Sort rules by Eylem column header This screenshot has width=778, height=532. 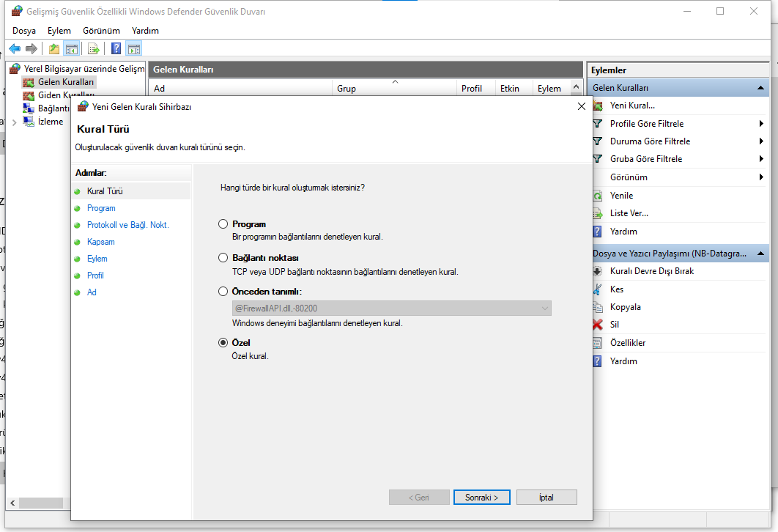click(x=551, y=89)
